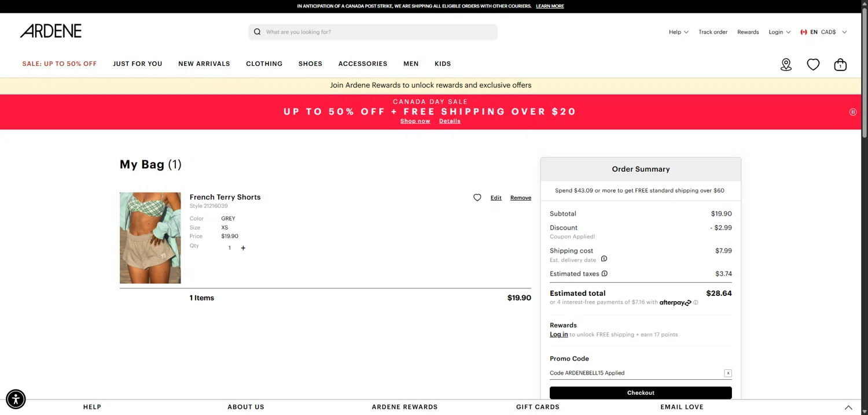The width and height of the screenshot is (868, 415).
Task: Remove French Terry Shorts from bag
Action: (x=521, y=198)
